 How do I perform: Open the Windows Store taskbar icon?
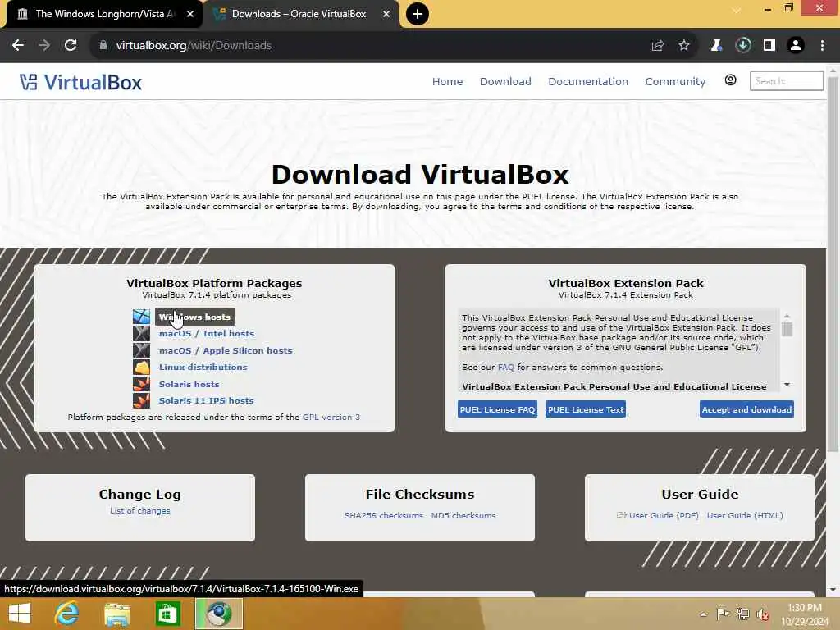[x=167, y=614]
